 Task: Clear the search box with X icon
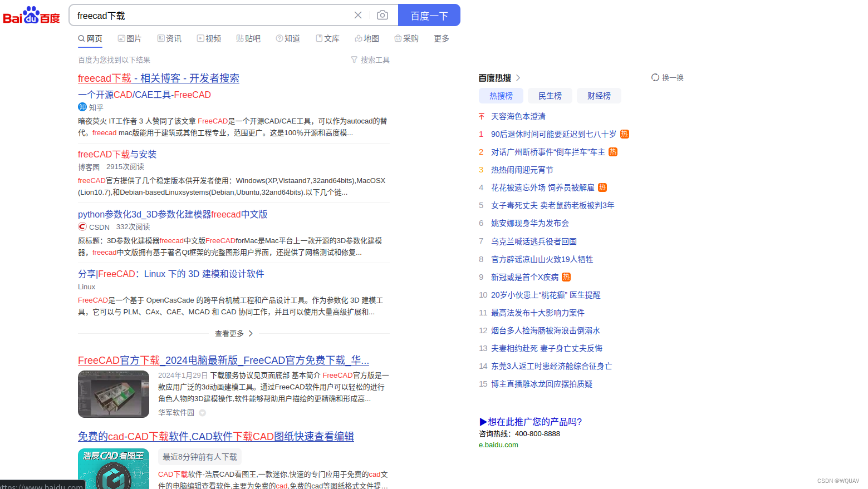tap(358, 16)
